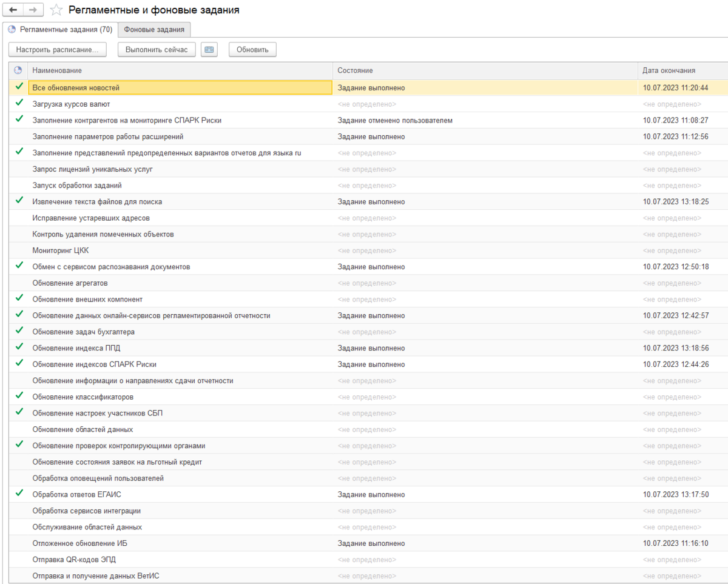Select the Загрузка курсов валют row name
728x584 pixels.
(x=71, y=104)
